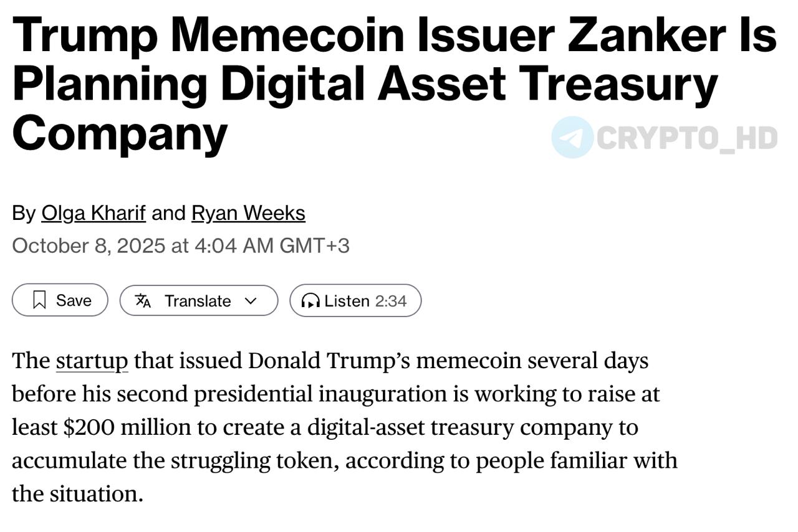The image size is (798, 532).
Task: Click the headphones icon to listen
Action: (310, 301)
